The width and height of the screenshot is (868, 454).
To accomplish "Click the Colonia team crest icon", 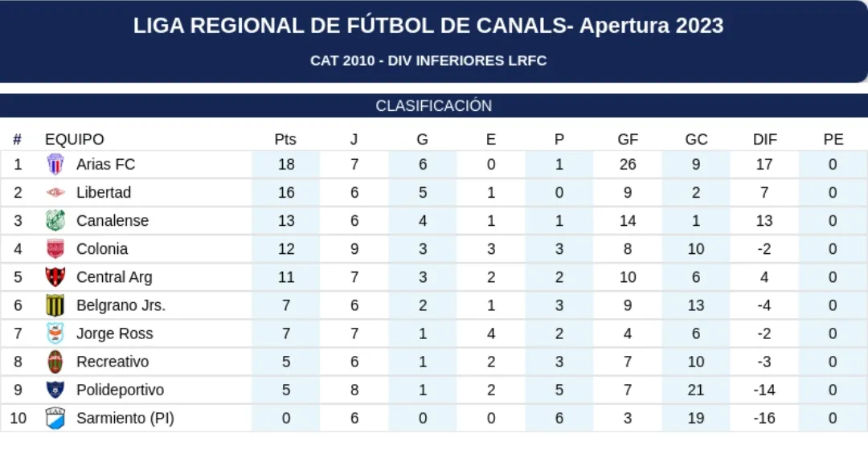I will pyautogui.click(x=55, y=248).
